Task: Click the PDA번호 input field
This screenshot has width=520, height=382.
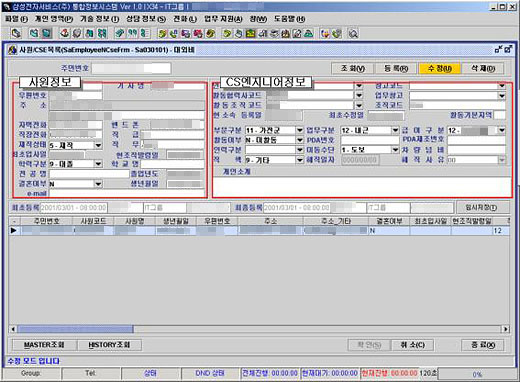Action: point(370,140)
